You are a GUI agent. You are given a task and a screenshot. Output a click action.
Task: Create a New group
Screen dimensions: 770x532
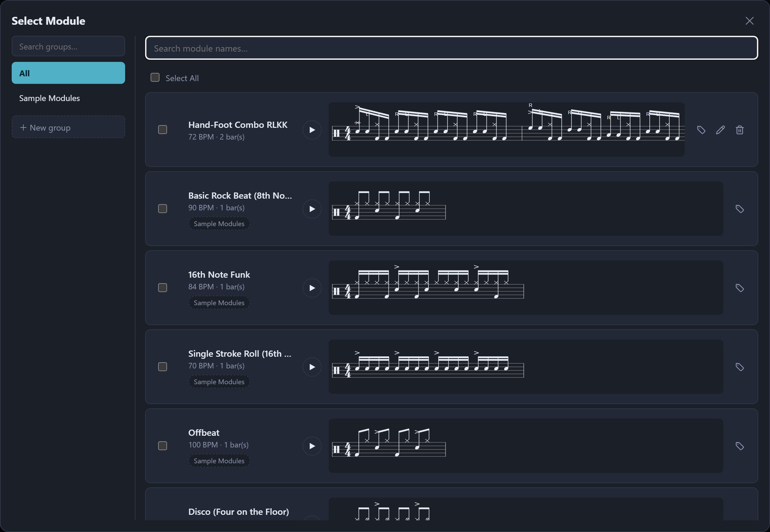click(68, 127)
